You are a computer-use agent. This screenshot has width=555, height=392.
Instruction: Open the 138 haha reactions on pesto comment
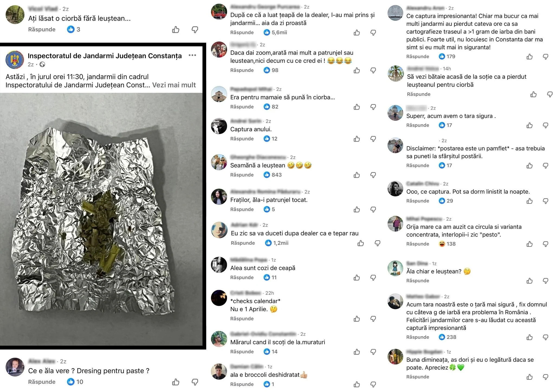pos(447,244)
